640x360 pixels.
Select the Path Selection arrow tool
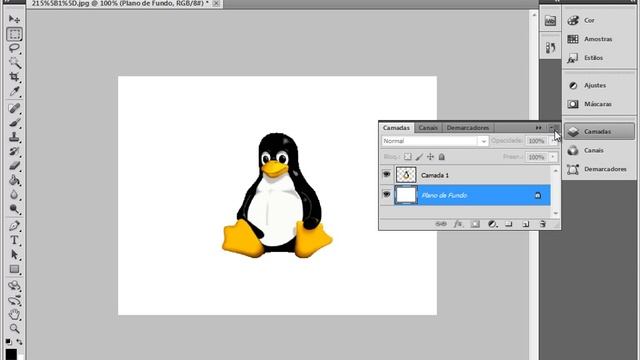[x=14, y=255]
